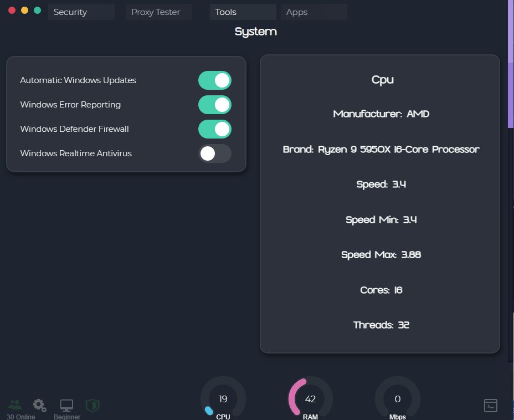Open the Apps tab
This screenshot has height=420, width=514.
coord(314,12)
